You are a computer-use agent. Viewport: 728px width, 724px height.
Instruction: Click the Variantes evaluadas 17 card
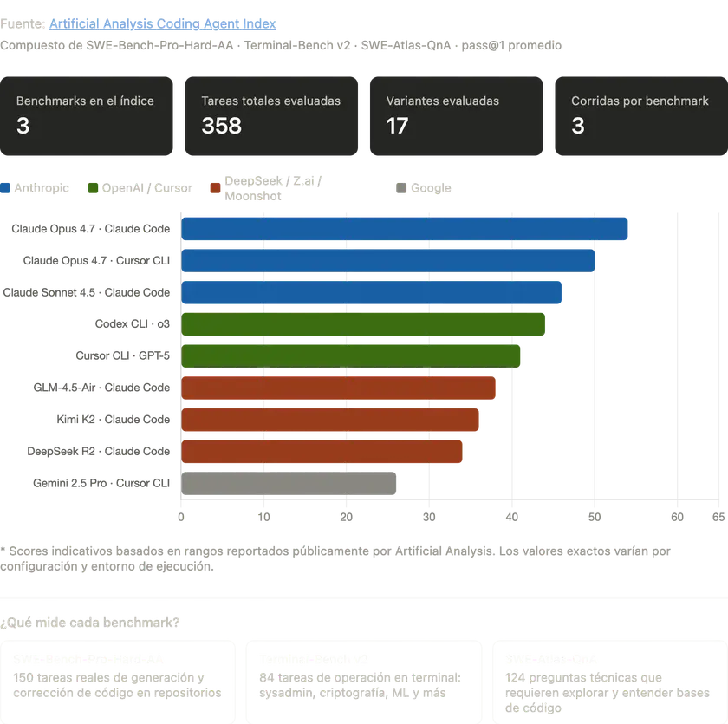click(457, 116)
